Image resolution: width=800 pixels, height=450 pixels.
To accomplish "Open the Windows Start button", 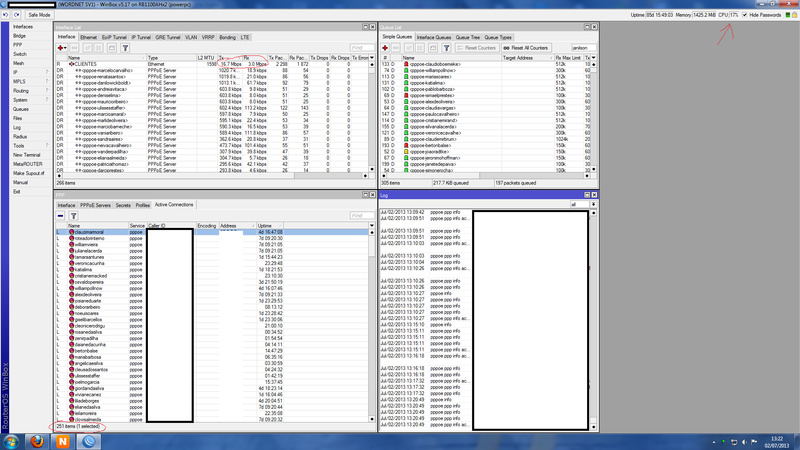I will pos(11,441).
